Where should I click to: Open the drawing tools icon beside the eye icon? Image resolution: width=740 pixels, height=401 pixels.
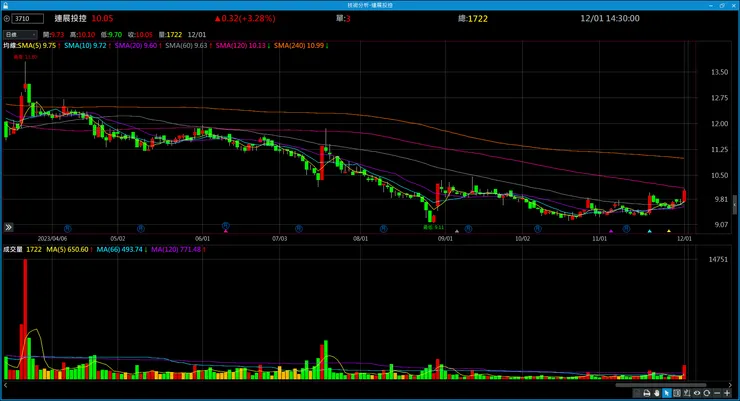point(687,393)
